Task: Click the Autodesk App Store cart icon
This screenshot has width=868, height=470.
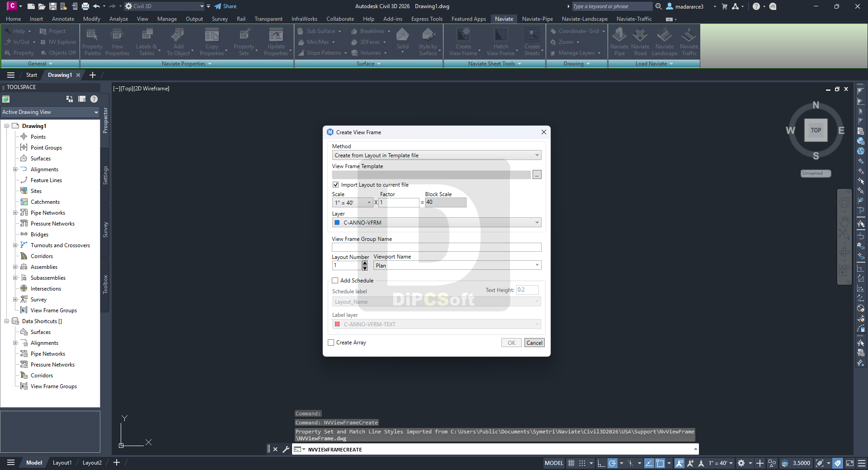Action: [x=725, y=6]
